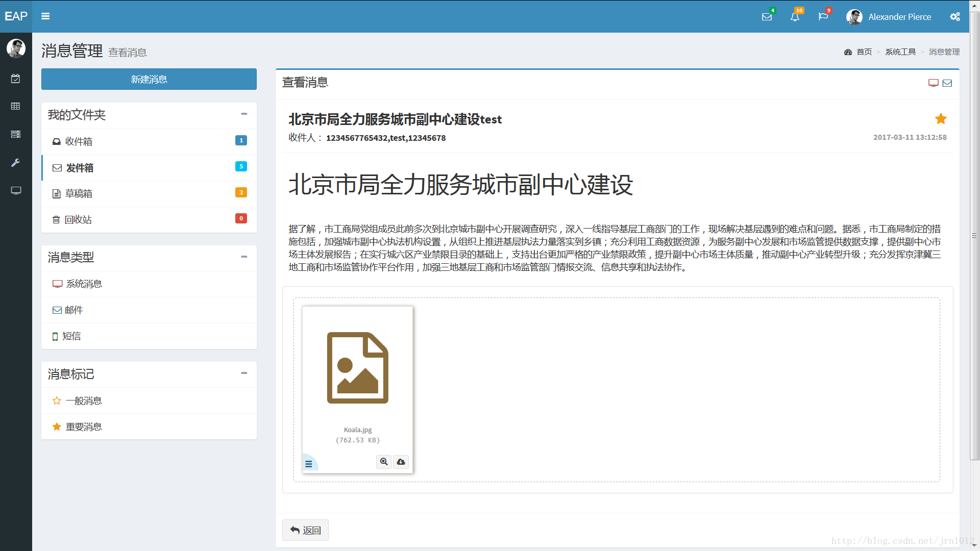
Task: Open the settings gears in header
Action: (x=955, y=17)
